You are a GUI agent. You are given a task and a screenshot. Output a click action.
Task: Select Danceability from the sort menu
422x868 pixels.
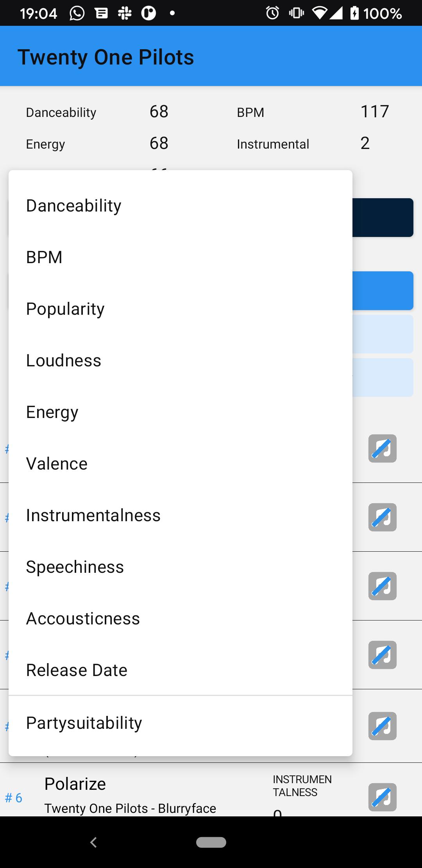pos(181,206)
